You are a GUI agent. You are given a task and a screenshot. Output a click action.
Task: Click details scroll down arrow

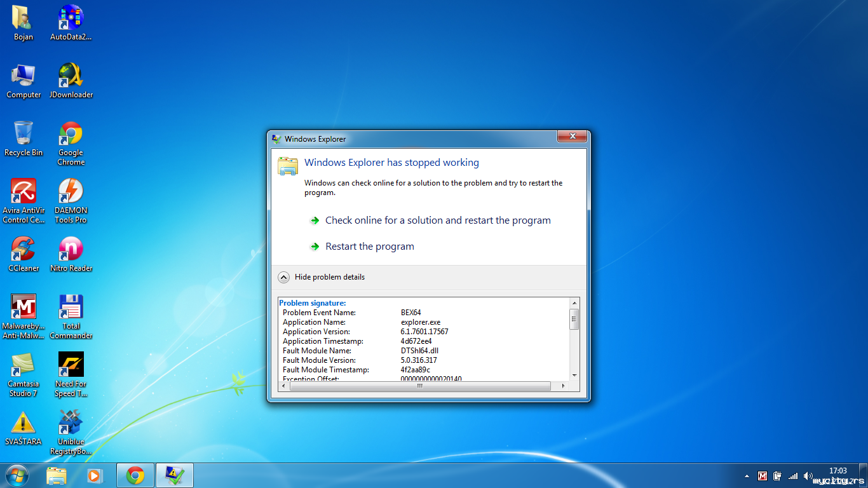coord(574,376)
